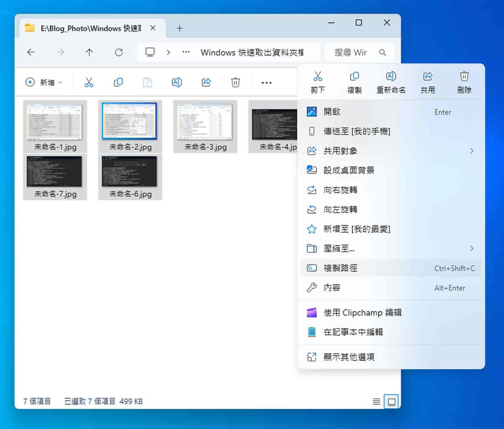This screenshot has height=429, width=504.
Task: Choose 設成桌面背景 from context menu
Action: tap(349, 170)
